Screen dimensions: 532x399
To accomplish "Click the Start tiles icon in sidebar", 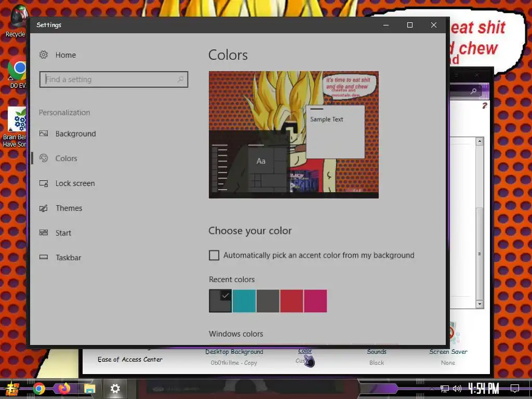I will 44,232.
